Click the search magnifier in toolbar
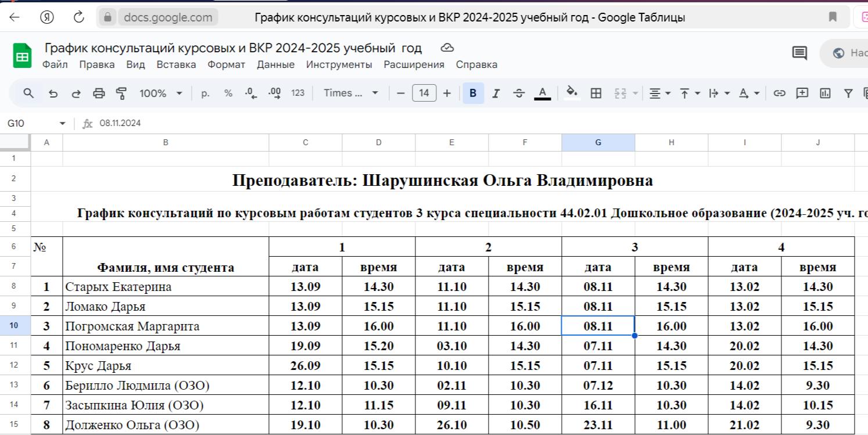 (x=28, y=93)
